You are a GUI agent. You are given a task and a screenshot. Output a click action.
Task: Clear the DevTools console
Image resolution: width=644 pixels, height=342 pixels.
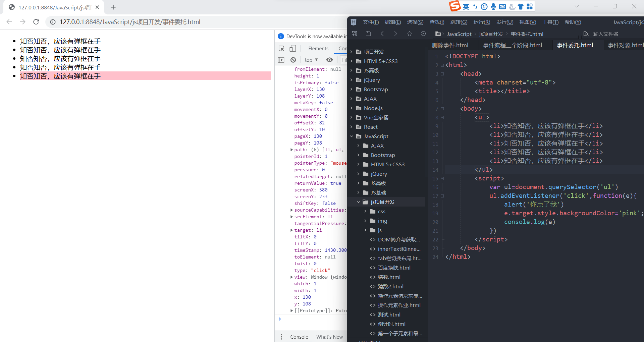[293, 59]
